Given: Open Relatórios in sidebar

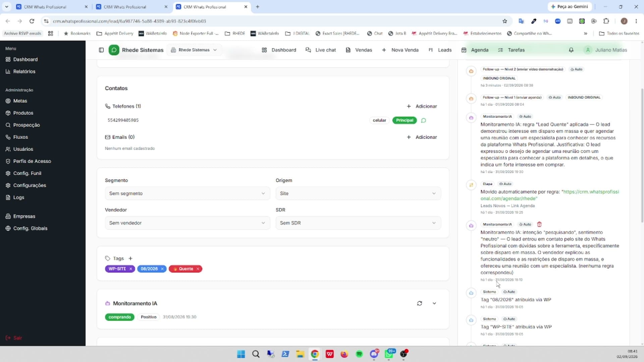Looking at the screenshot, I should 21,71.
